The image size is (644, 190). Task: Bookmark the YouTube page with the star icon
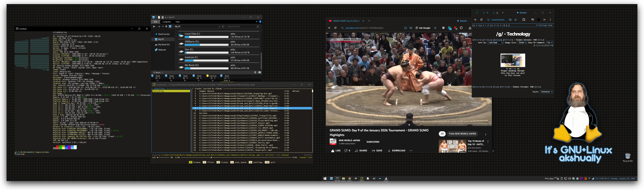[x=435, y=28]
